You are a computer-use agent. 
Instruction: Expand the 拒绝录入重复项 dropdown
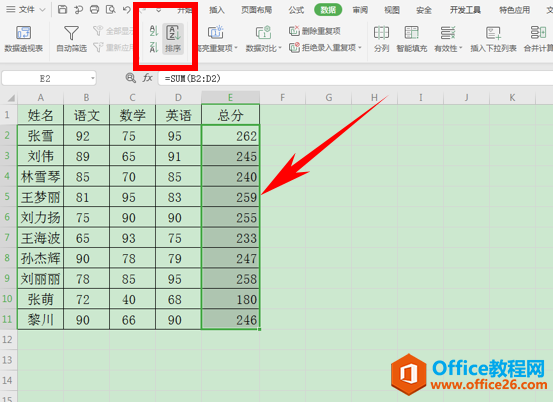[360, 47]
